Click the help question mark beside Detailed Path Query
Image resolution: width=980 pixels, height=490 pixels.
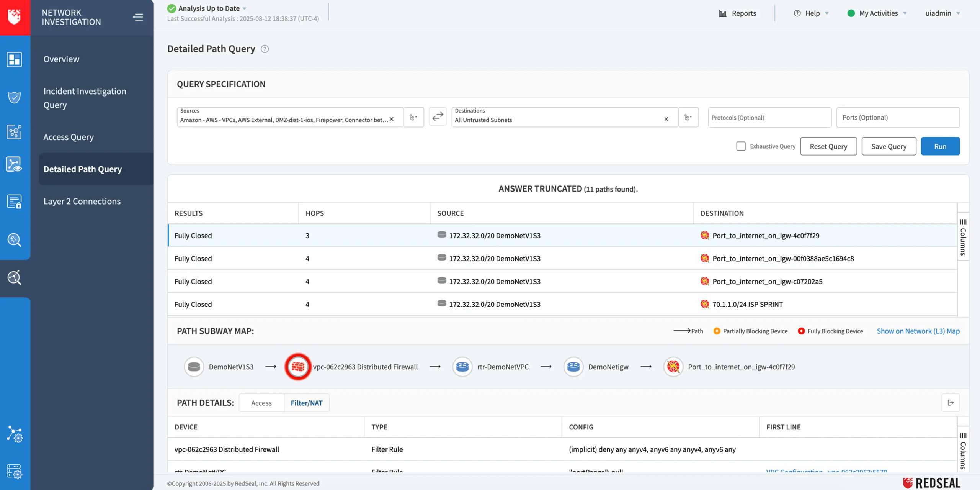pyautogui.click(x=265, y=49)
